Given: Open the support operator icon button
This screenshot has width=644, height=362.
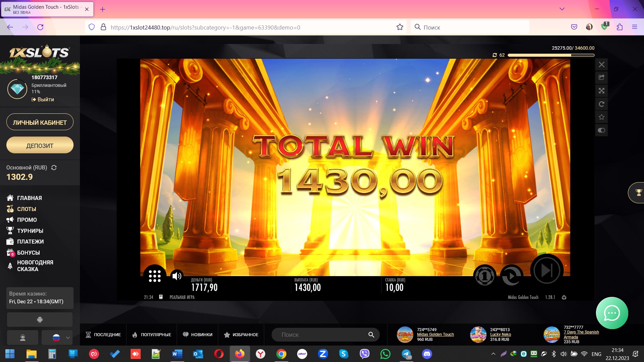Looking at the screenshot, I should click(22, 338).
